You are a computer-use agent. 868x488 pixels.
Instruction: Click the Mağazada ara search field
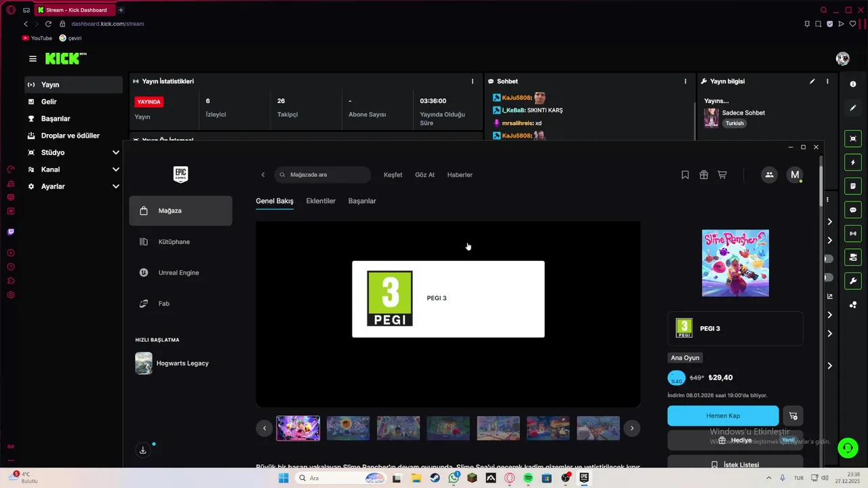[x=323, y=175]
